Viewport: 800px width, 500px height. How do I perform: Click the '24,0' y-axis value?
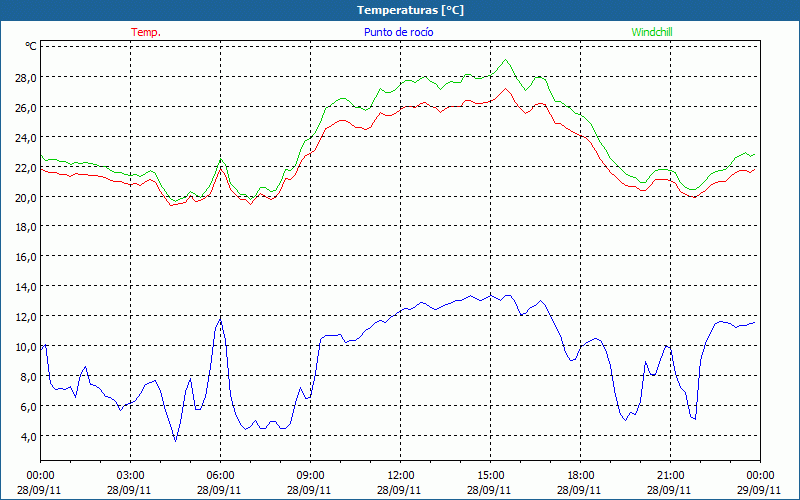tap(26, 138)
